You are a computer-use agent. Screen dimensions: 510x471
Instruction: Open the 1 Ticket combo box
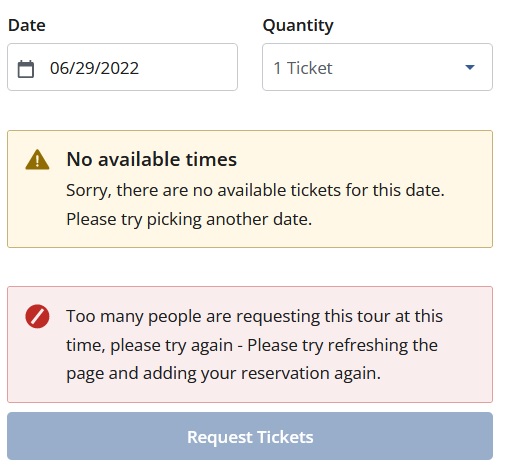(377, 67)
